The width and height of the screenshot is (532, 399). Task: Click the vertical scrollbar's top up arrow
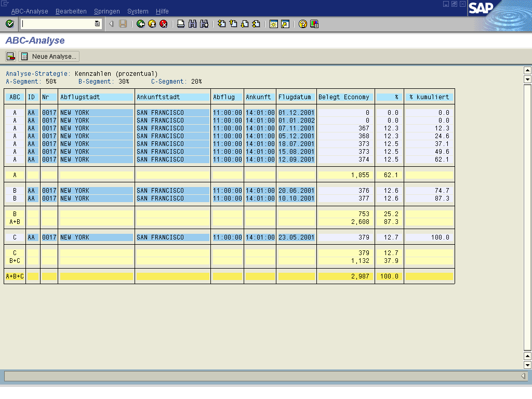(x=527, y=71)
